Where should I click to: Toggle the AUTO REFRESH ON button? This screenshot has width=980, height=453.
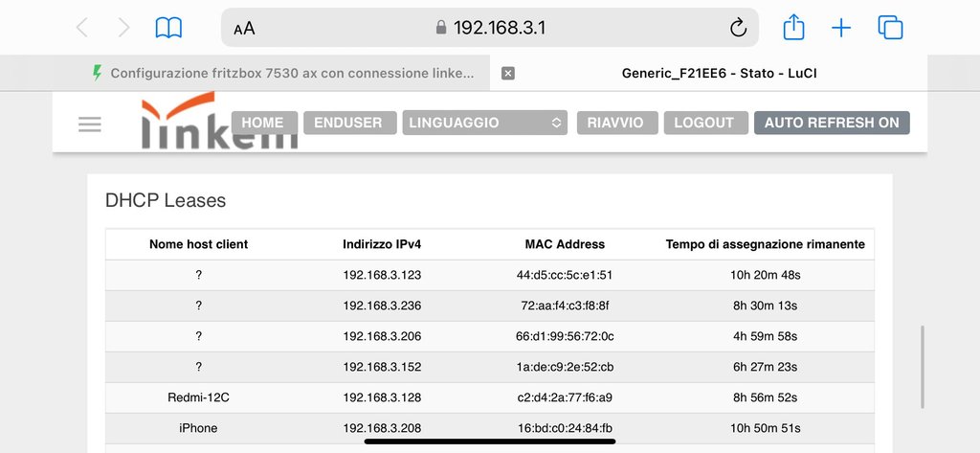(x=832, y=123)
